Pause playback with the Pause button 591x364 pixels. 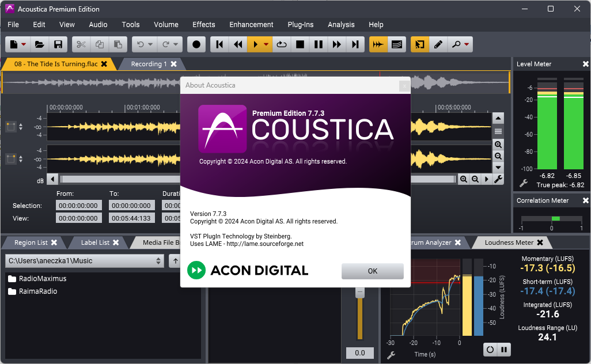coord(319,44)
